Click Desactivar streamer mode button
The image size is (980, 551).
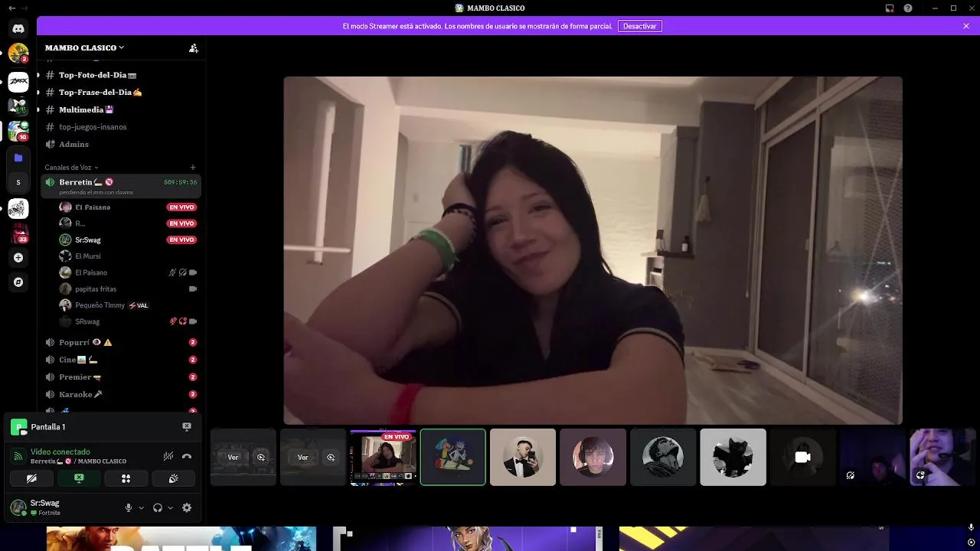tap(639, 26)
